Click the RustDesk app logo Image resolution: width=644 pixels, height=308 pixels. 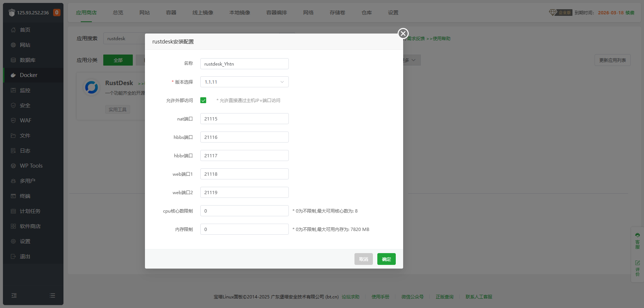pos(91,87)
